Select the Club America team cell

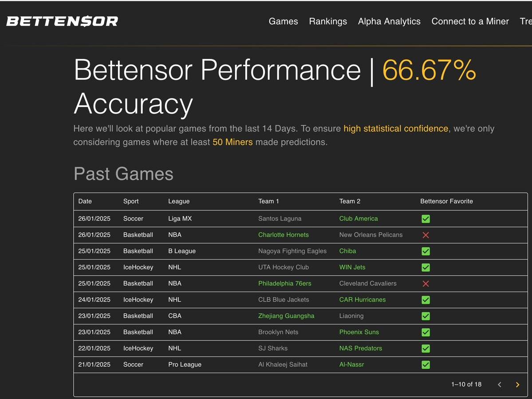(x=359, y=219)
